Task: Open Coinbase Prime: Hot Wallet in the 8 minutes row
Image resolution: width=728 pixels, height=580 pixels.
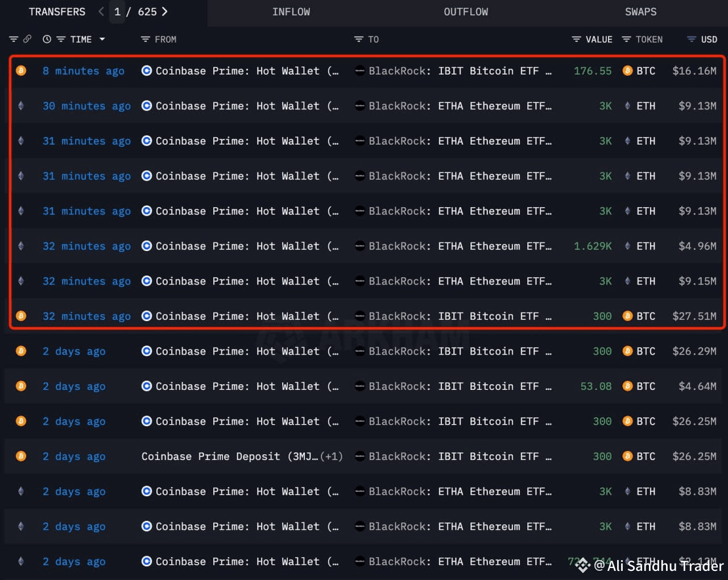Action: (247, 71)
